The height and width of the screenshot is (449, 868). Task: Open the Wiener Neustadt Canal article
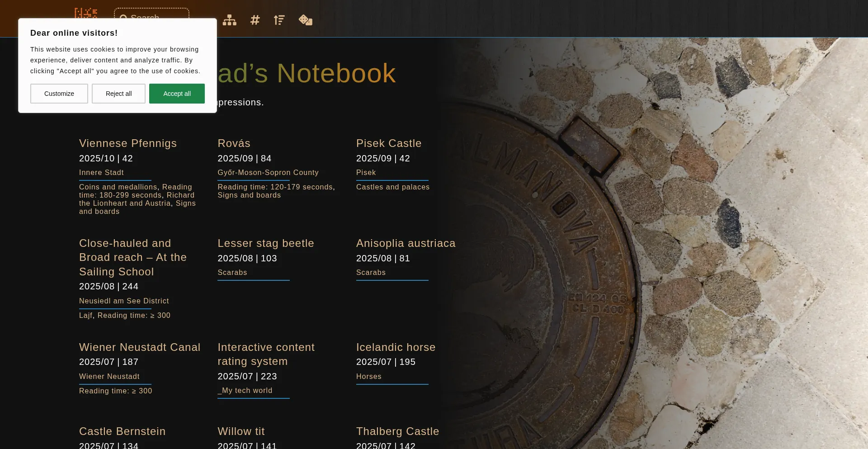coord(140,347)
